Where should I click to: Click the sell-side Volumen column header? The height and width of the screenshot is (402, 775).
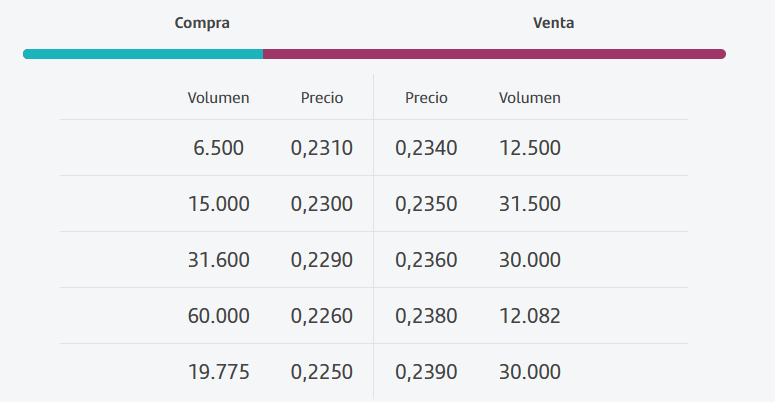530,98
